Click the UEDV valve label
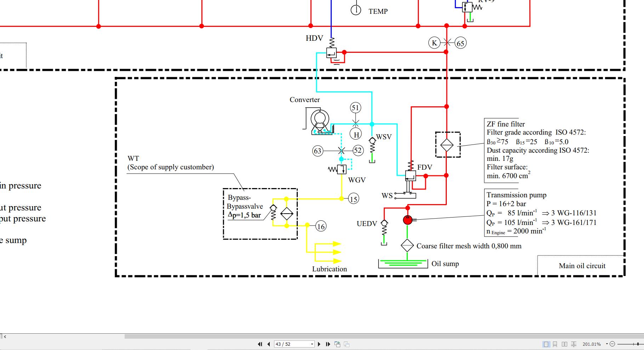This screenshot has width=644, height=350. [x=367, y=224]
